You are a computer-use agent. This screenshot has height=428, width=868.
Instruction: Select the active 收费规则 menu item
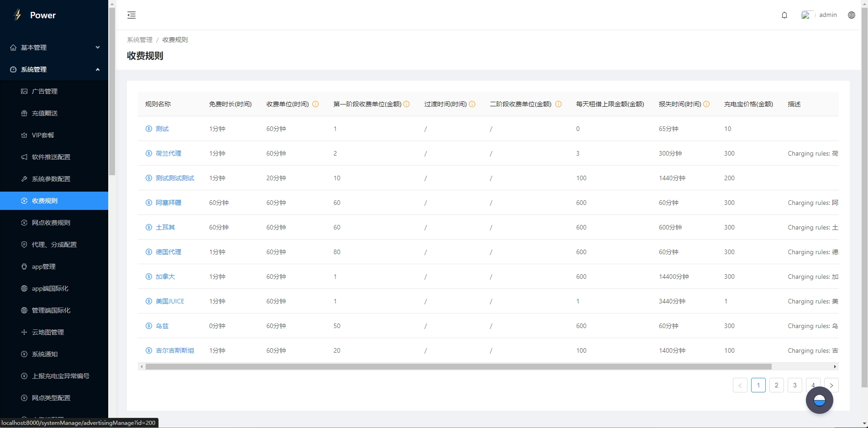click(x=54, y=201)
